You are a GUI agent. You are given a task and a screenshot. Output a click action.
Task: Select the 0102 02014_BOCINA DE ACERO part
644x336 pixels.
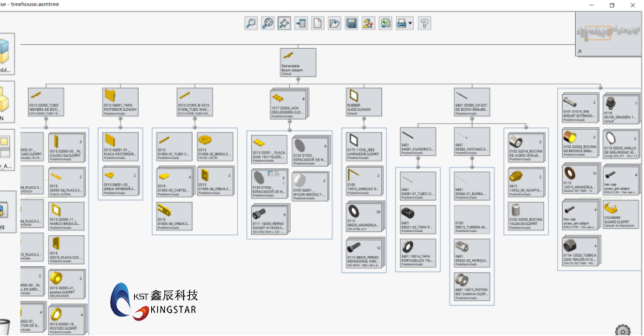(x=525, y=147)
